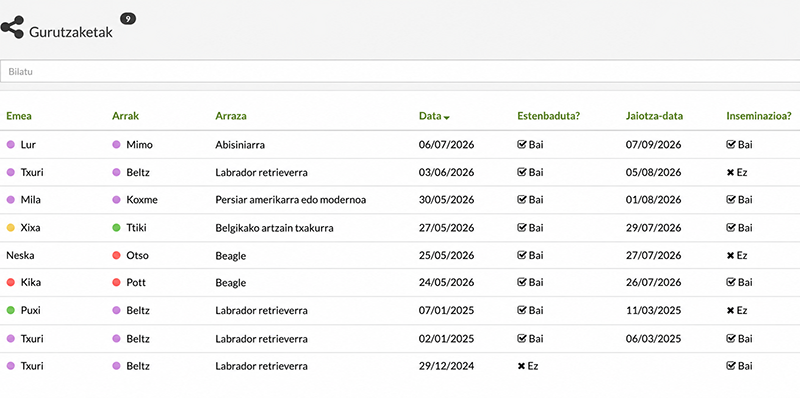Click the green dot next to Ttiki

pyautogui.click(x=116, y=228)
